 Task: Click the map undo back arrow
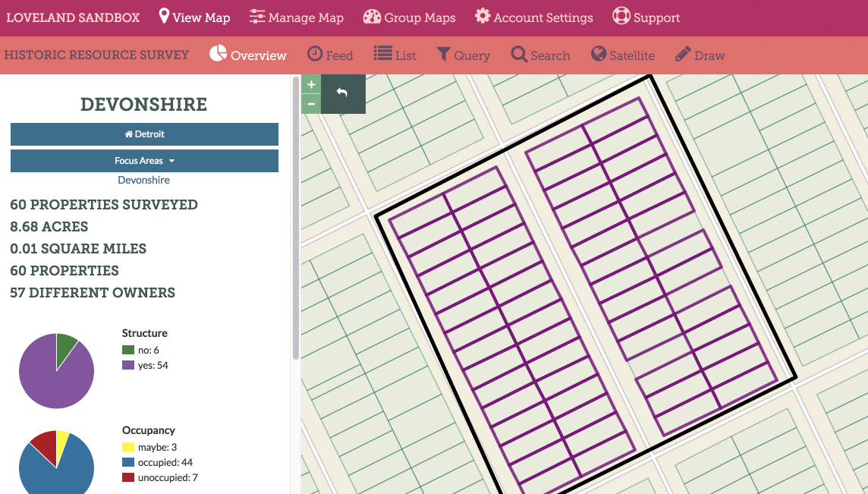[x=343, y=93]
